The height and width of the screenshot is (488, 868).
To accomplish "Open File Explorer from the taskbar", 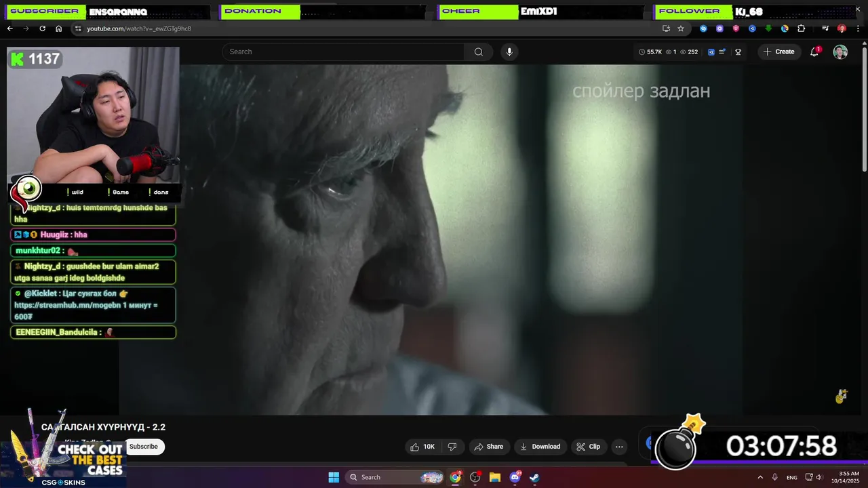I will [495, 477].
